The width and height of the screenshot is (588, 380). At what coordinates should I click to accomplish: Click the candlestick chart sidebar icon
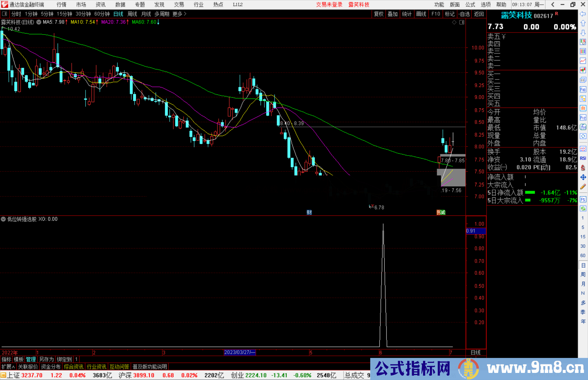point(583,70)
